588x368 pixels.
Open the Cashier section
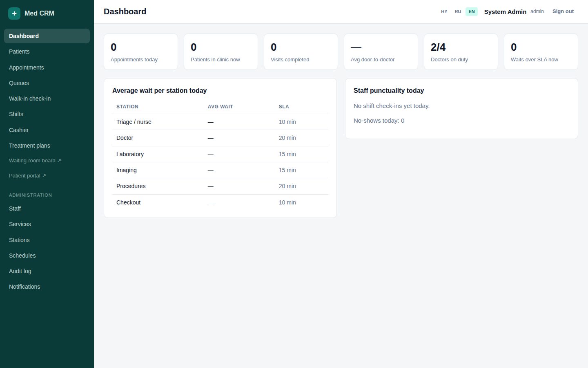click(47, 130)
